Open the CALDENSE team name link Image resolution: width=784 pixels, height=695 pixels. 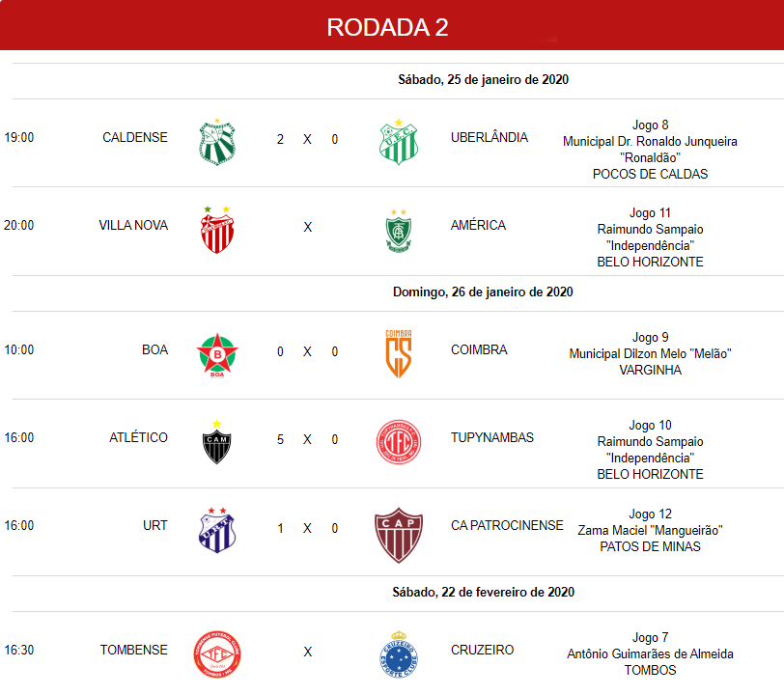[135, 137]
